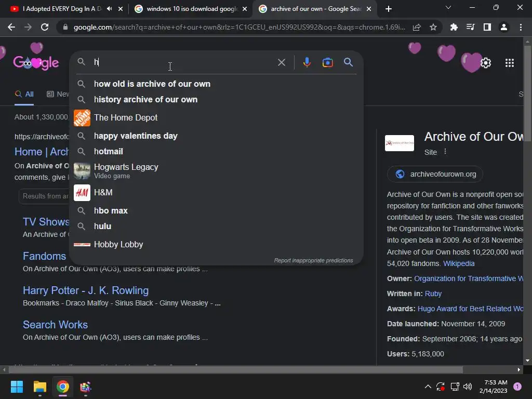The image size is (532, 399).
Task: Open File Explorer from the taskbar
Action: [39, 387]
